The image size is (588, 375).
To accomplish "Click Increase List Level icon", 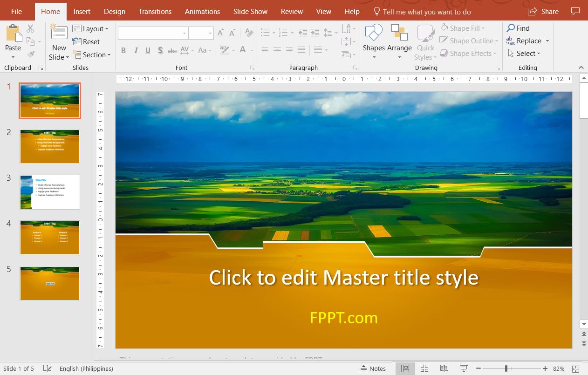I will [x=315, y=33].
